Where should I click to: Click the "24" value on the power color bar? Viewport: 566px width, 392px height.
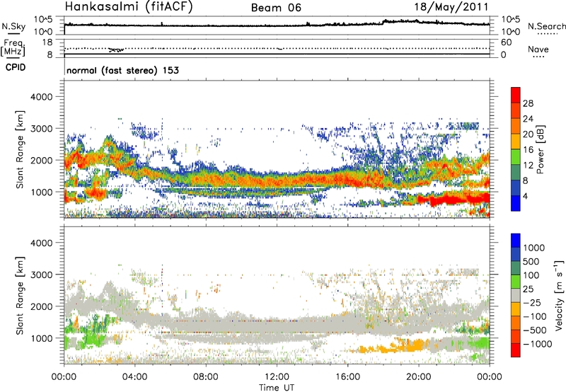pos(528,119)
